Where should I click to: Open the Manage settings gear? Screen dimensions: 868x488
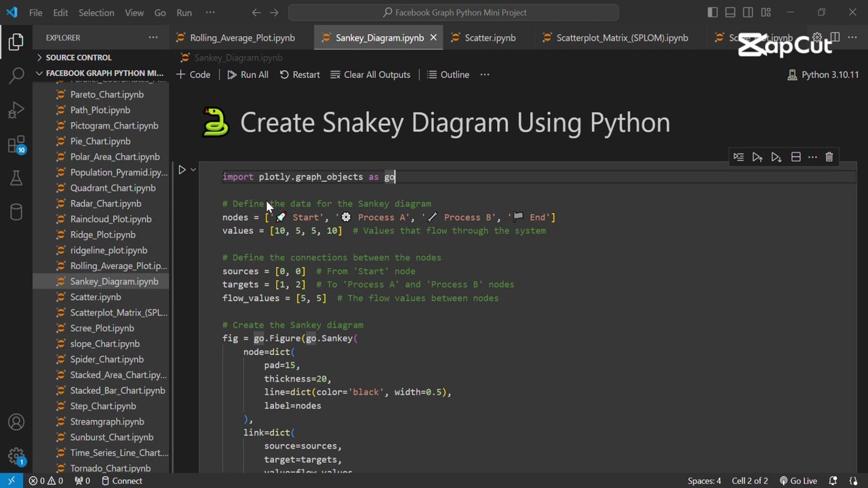(x=16, y=455)
